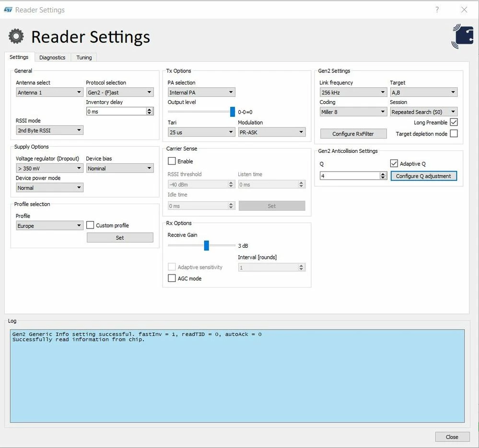The width and height of the screenshot is (479, 448).
Task: Select the Settings tab
Action: pyautogui.click(x=19, y=57)
